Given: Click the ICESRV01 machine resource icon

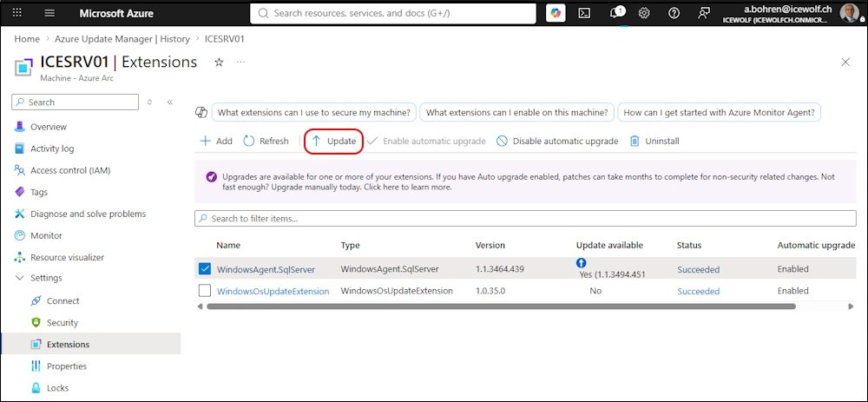Looking at the screenshot, I should (23, 67).
